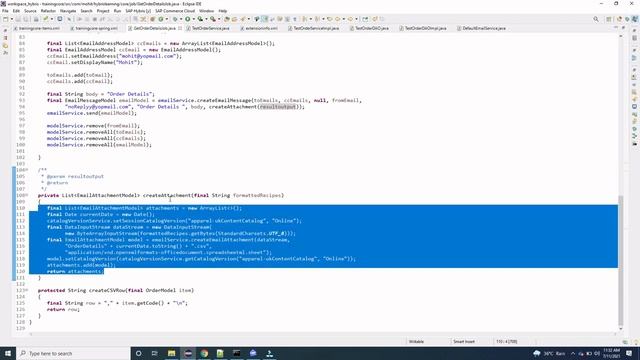The height and width of the screenshot is (360, 640).
Task: Open the New wizard dropdown arrow
Action: coord(11,19)
